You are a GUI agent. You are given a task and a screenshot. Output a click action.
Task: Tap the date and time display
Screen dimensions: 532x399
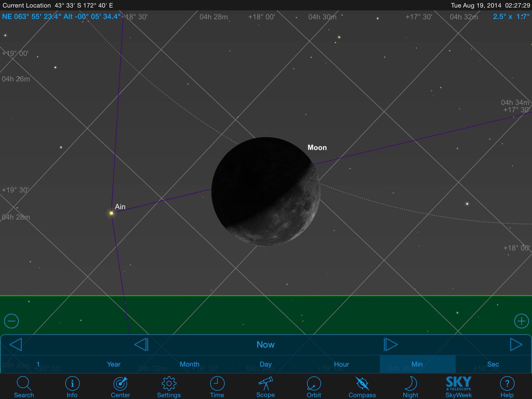[490, 5]
